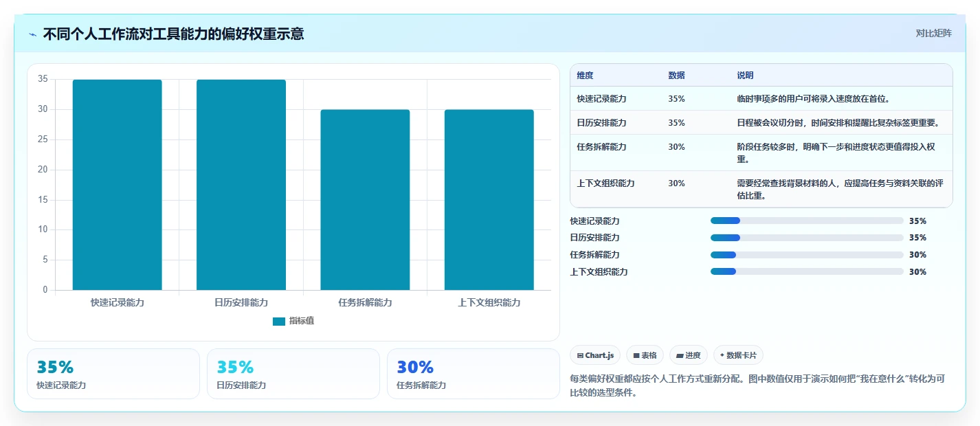Click the 任务拆解能力 progress bar
Viewport: 980px width, 426px height.
(807, 255)
